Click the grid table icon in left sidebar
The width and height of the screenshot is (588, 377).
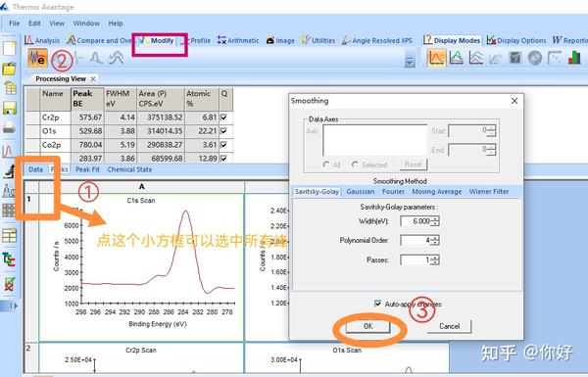point(10,236)
